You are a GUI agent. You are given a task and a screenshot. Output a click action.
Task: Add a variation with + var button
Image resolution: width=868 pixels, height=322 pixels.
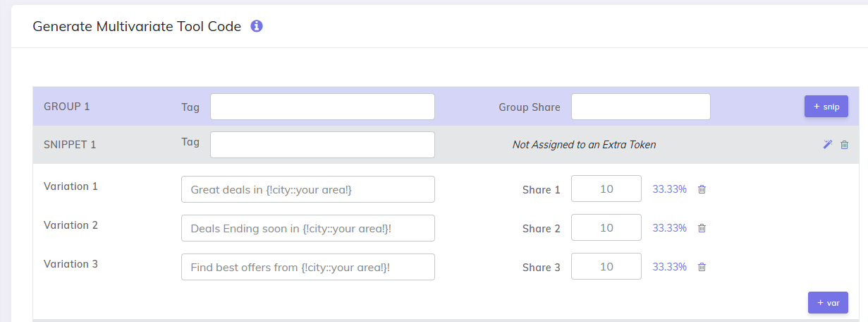(828, 302)
